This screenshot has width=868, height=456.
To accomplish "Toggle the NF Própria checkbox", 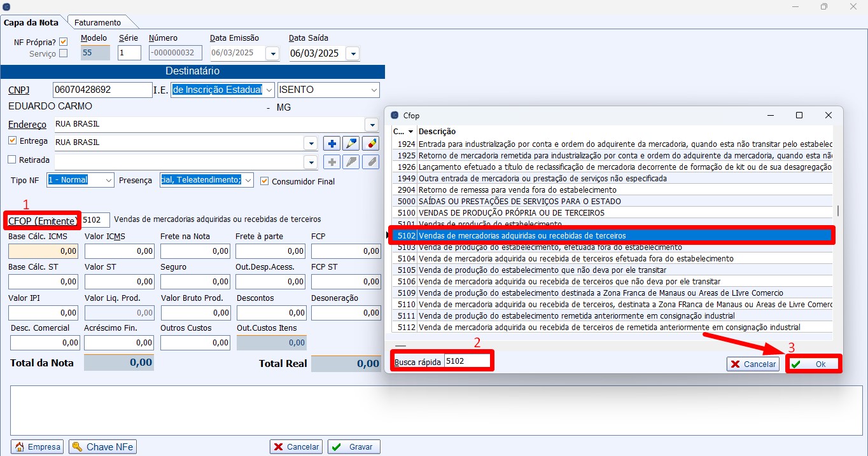I will click(x=63, y=42).
